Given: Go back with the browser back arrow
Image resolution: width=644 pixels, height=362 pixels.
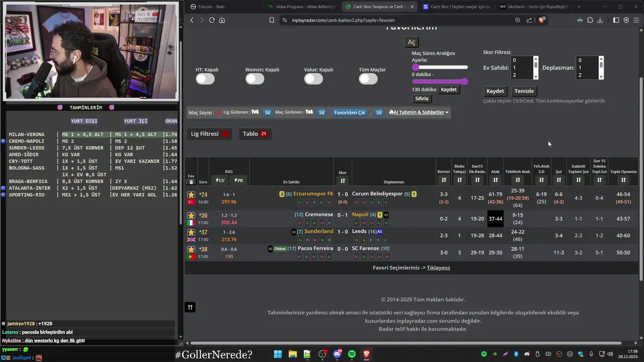Looking at the screenshot, I should [192, 20].
